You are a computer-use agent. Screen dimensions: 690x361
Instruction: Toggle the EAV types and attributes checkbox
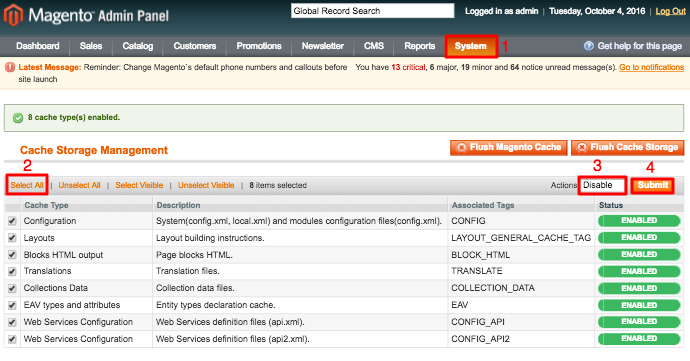coord(12,305)
